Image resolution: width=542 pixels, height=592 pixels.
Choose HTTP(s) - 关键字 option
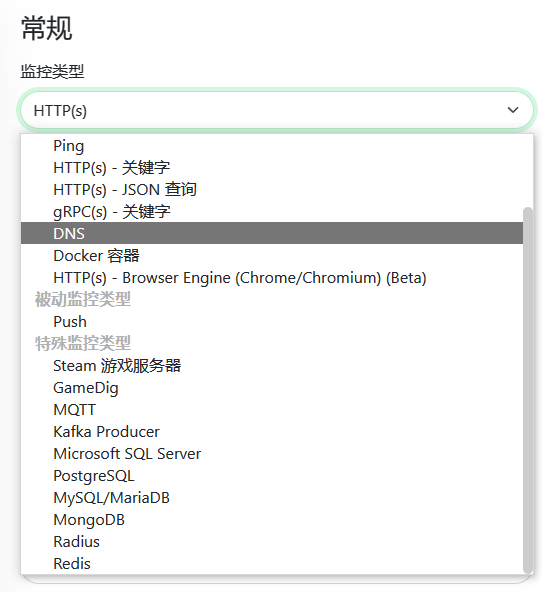click(272, 168)
